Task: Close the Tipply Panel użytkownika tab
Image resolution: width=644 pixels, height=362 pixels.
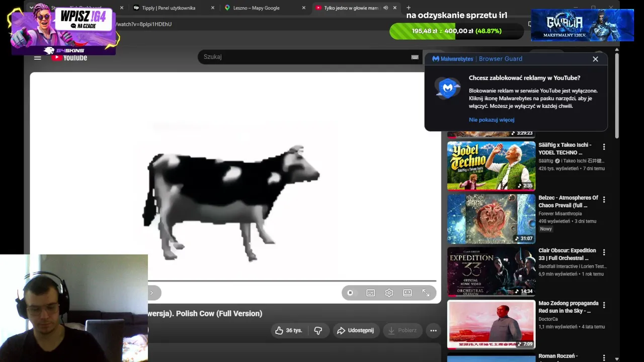Action: point(212,8)
